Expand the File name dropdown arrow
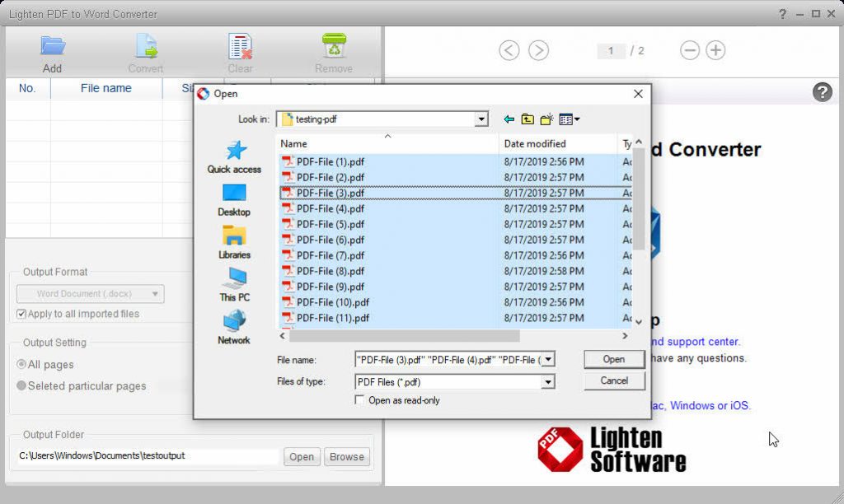 tap(548, 359)
